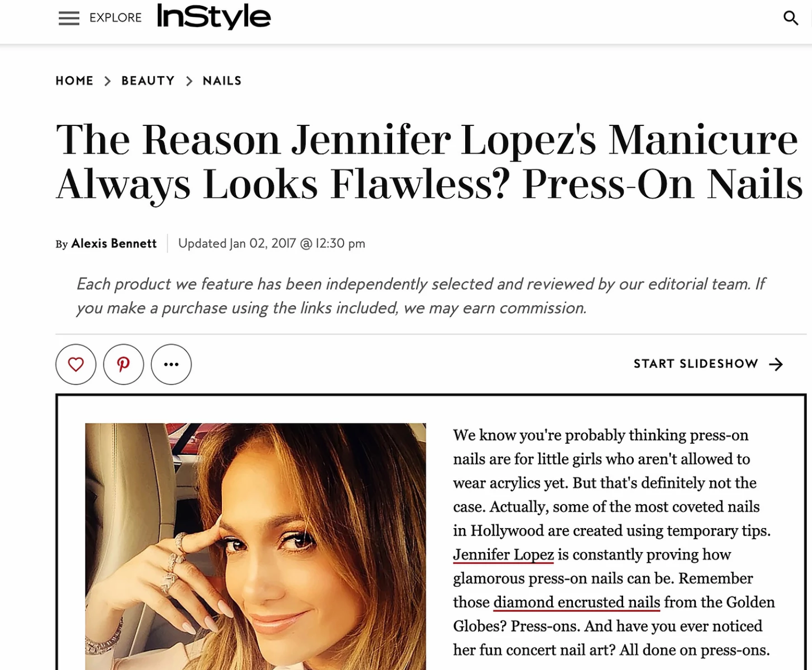Open the hamburger menu icon
Viewport: 812px width, 670px height.
click(x=69, y=18)
